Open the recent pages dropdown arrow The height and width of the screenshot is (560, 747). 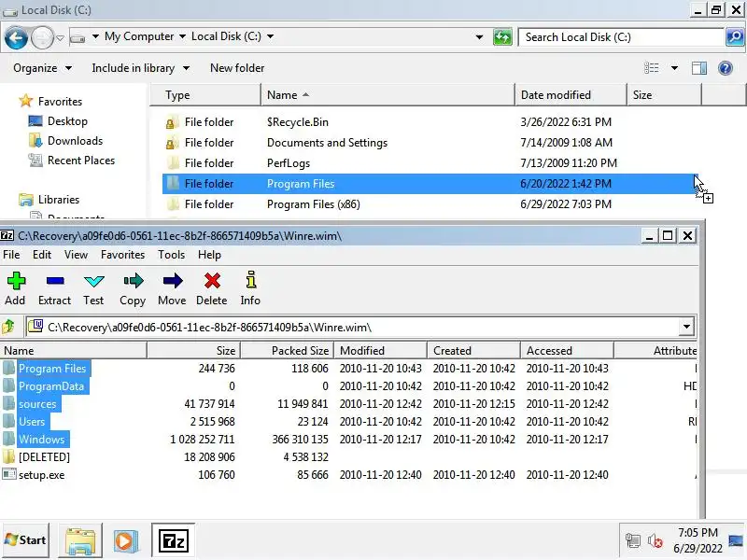click(x=60, y=37)
